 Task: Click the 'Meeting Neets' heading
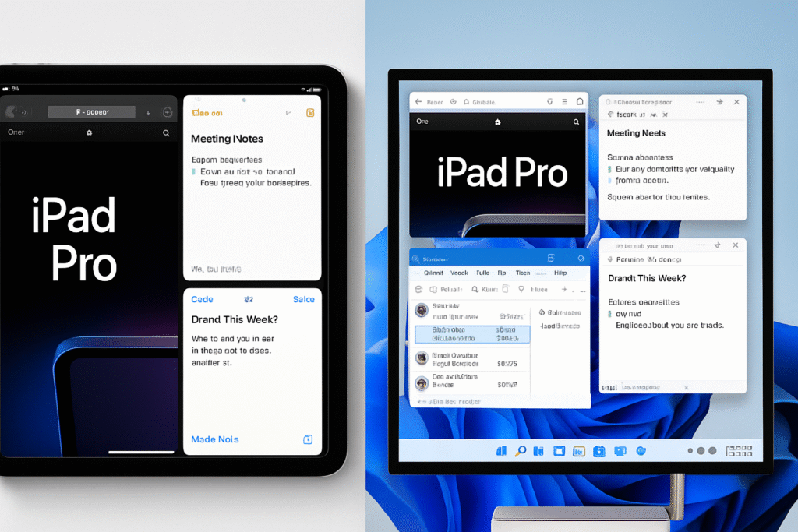tap(636, 133)
